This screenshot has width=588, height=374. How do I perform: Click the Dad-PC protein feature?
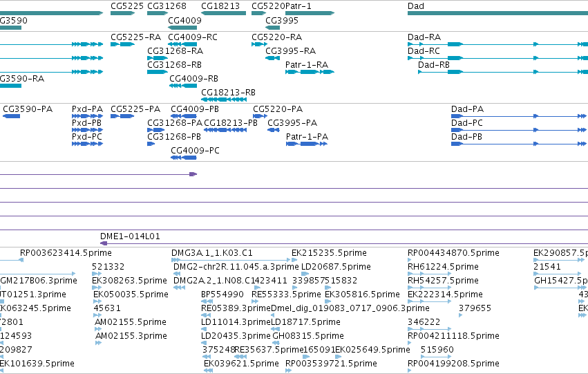point(520,130)
